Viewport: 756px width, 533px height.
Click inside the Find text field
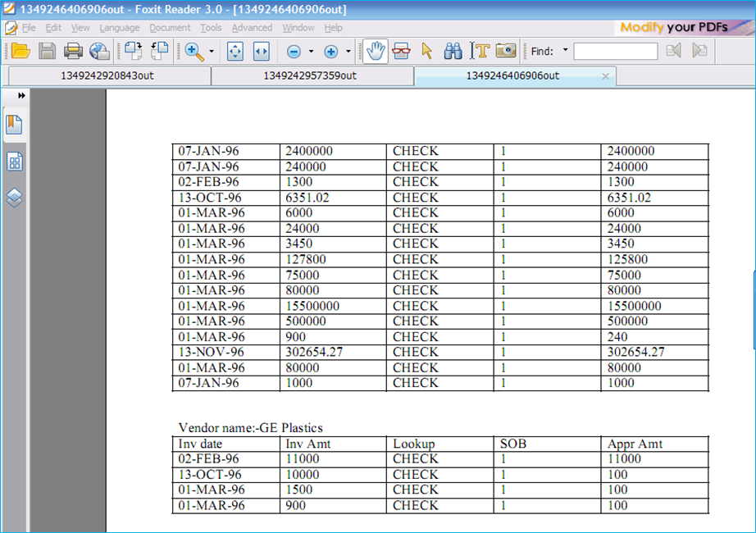tap(616, 51)
